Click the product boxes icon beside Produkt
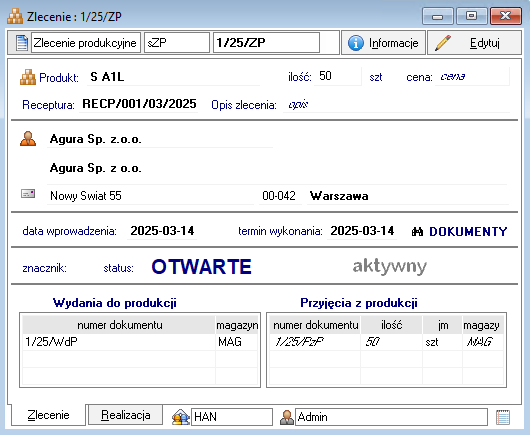 (28, 77)
